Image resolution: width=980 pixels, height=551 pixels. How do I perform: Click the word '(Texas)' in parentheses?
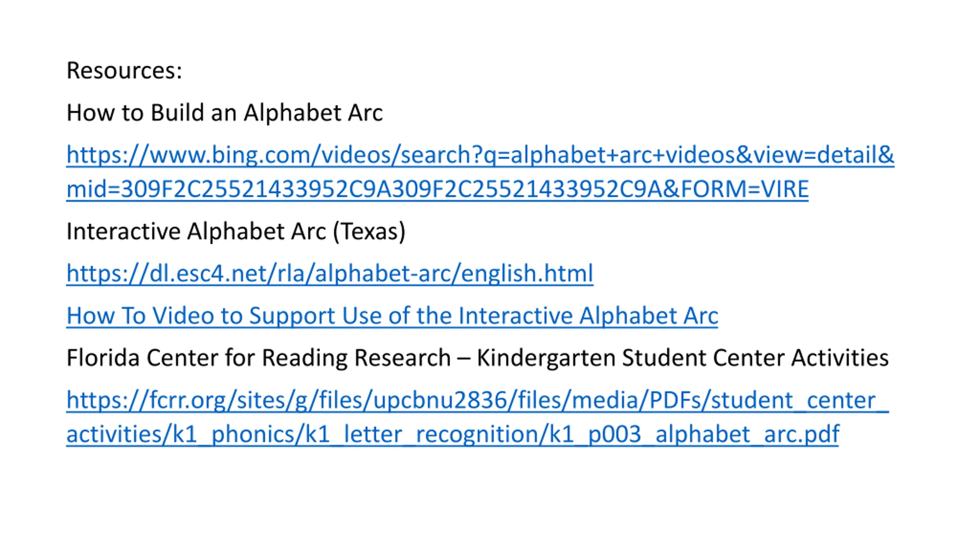(369, 231)
